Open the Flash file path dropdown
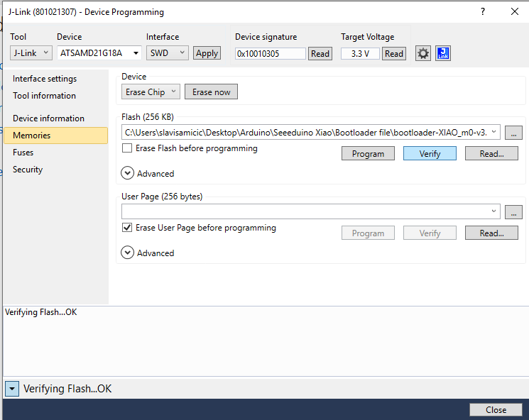This screenshot has height=420, width=529. pyautogui.click(x=493, y=133)
